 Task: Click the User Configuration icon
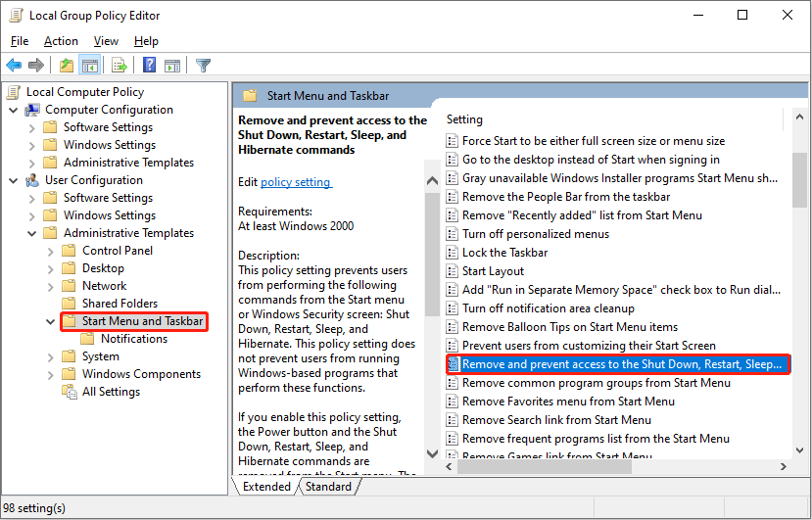tap(32, 180)
